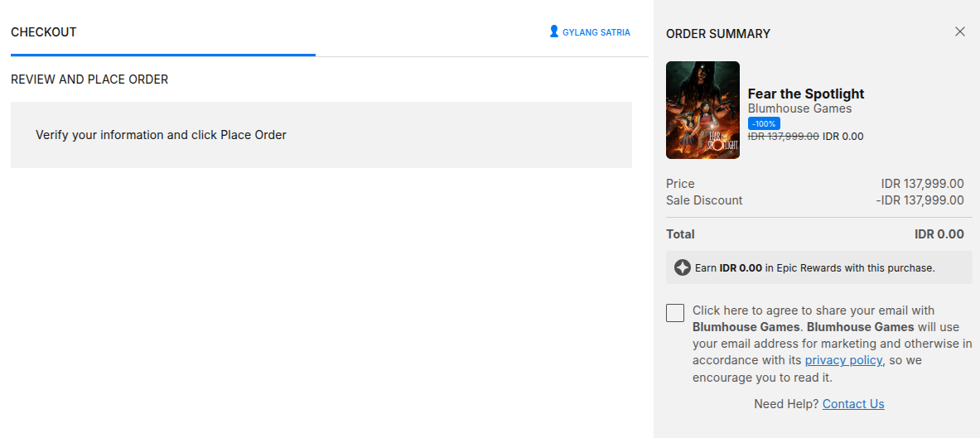Click the Blumhouse Games publisher name under the title
980x438 pixels.
tap(799, 108)
